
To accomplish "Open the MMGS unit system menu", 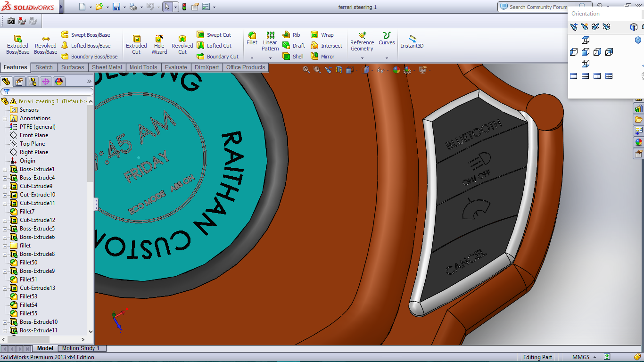I will point(584,357).
